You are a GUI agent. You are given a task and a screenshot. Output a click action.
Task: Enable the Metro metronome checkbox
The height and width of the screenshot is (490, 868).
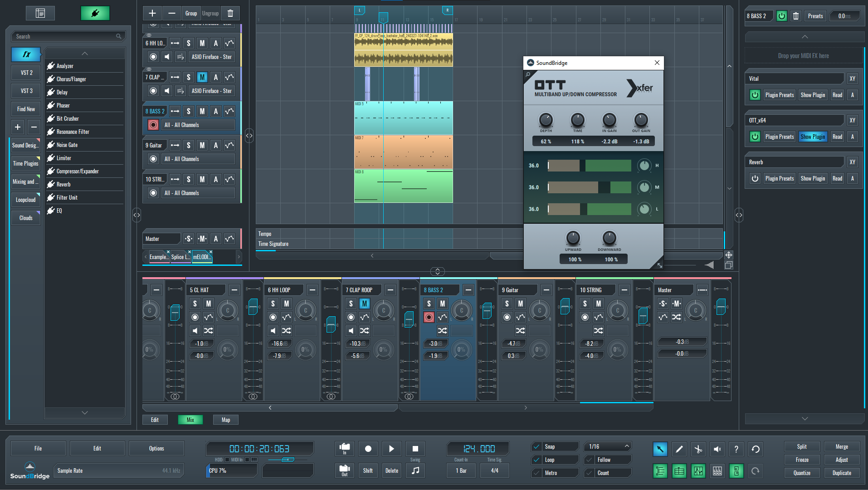tap(537, 473)
